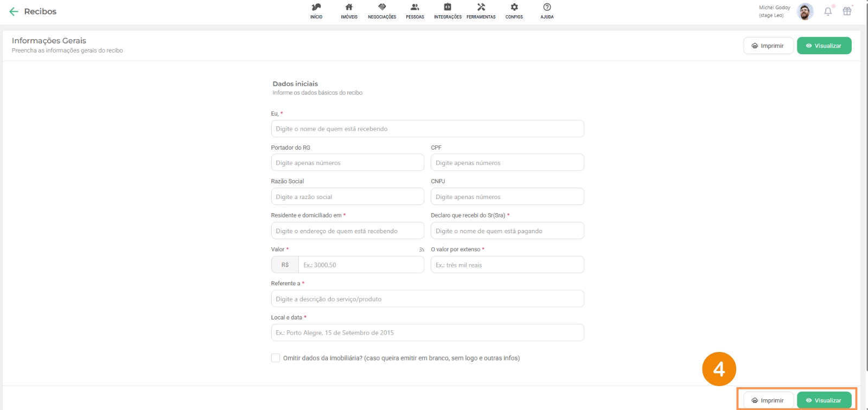Click the back arrow next to Recibos
868x410 pixels.
(x=14, y=11)
